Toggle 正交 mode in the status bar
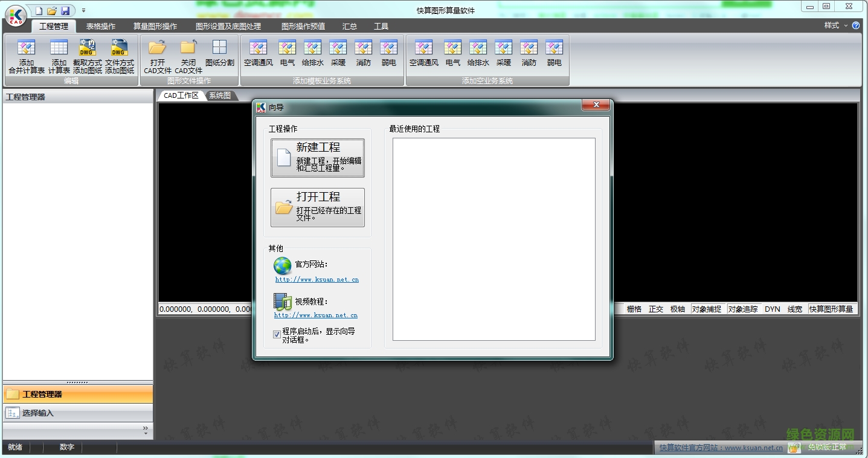 [656, 309]
